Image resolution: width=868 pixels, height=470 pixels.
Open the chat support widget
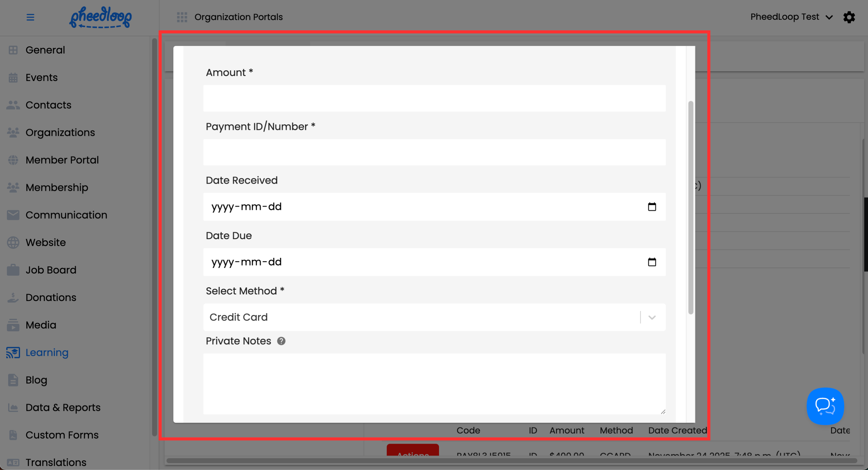click(825, 406)
